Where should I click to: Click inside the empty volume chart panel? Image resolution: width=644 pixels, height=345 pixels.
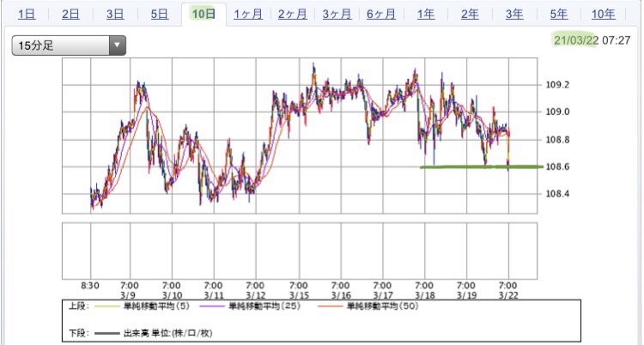pyautogui.click(x=300, y=251)
